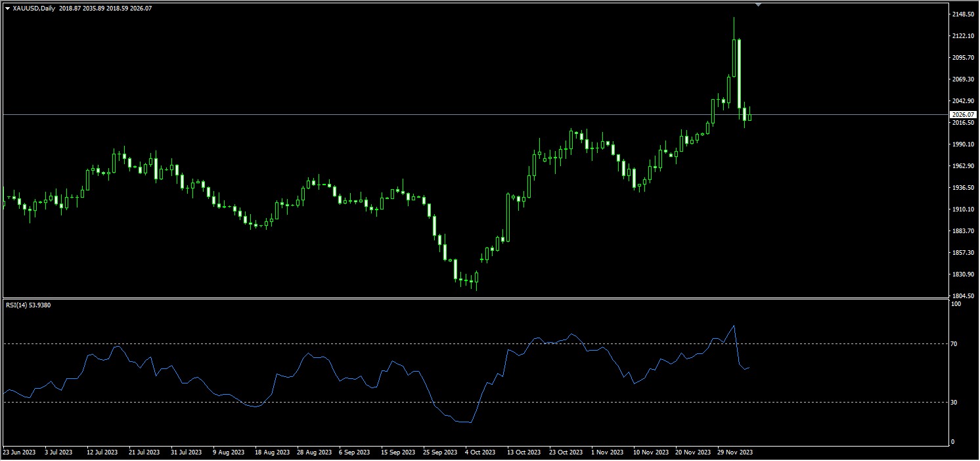This screenshot has width=980, height=461.
Task: Click the 1990.10 price scale label
Action: click(964, 144)
